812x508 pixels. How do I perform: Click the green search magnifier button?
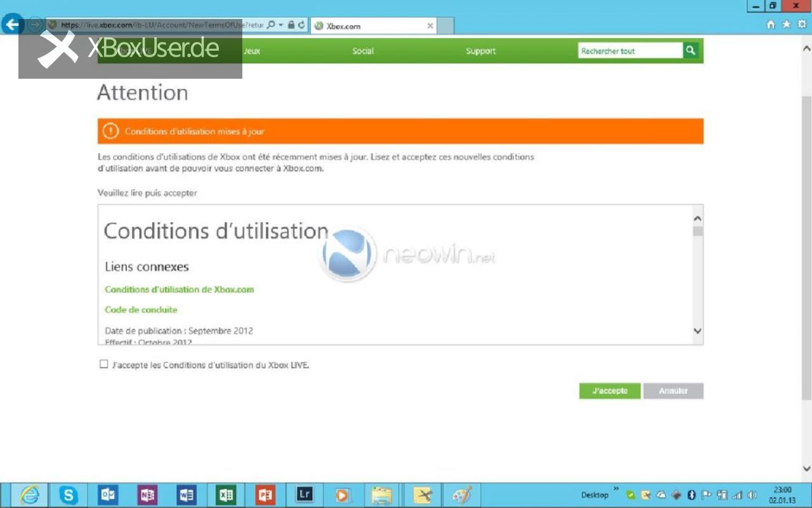pyautogui.click(x=691, y=51)
